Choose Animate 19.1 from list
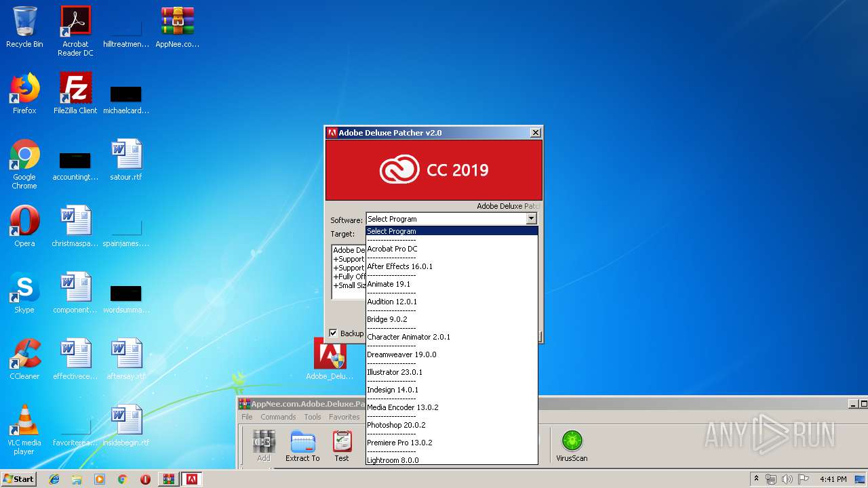This screenshot has width=868, height=488. point(452,284)
